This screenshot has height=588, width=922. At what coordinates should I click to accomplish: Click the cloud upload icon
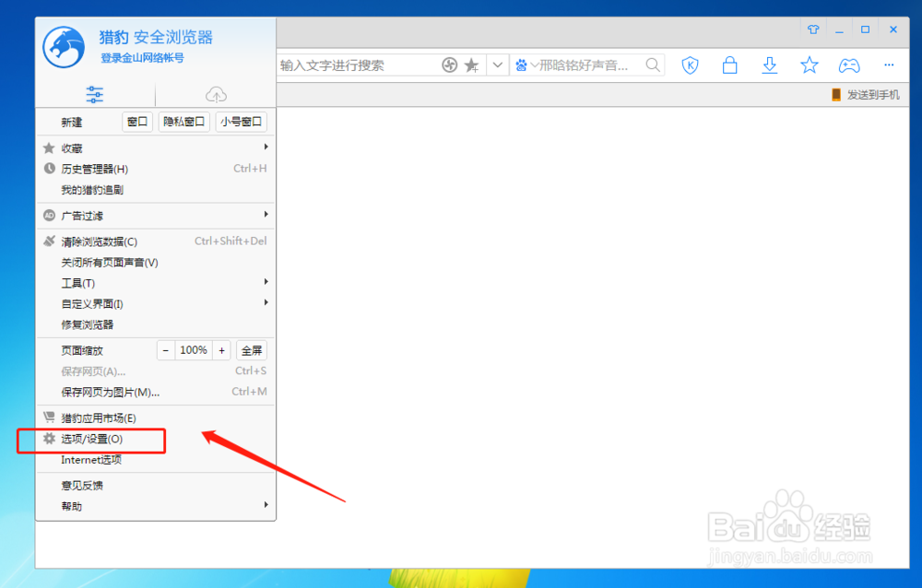coord(216,95)
